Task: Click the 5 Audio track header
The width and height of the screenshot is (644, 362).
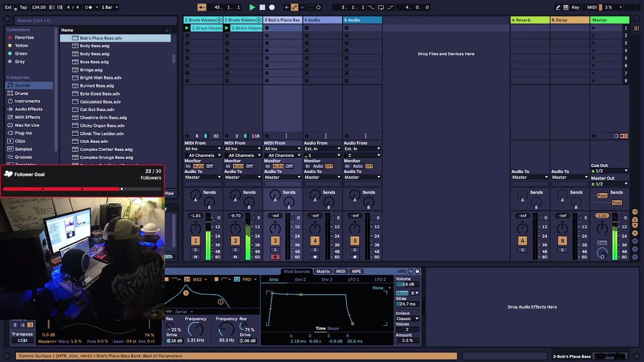Action: pyautogui.click(x=362, y=20)
